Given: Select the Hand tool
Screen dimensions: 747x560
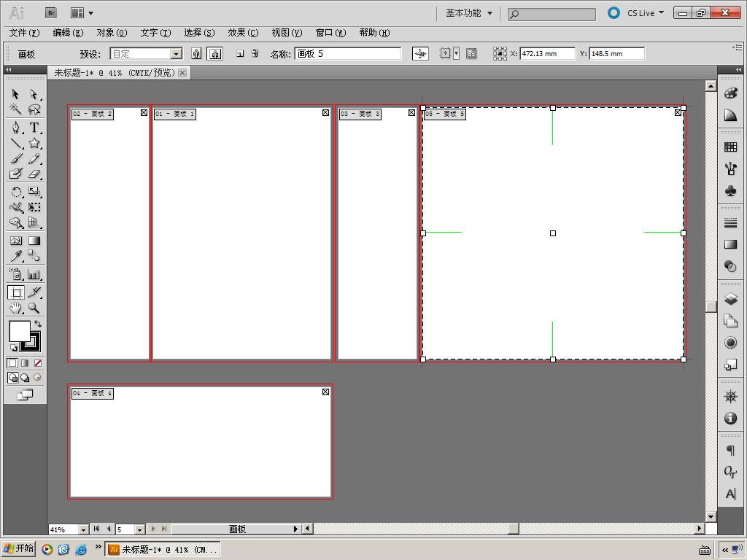Looking at the screenshot, I should pyautogui.click(x=16, y=308).
